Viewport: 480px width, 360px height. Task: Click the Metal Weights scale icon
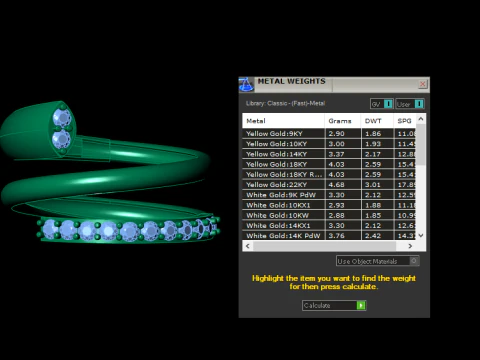pos(246,84)
